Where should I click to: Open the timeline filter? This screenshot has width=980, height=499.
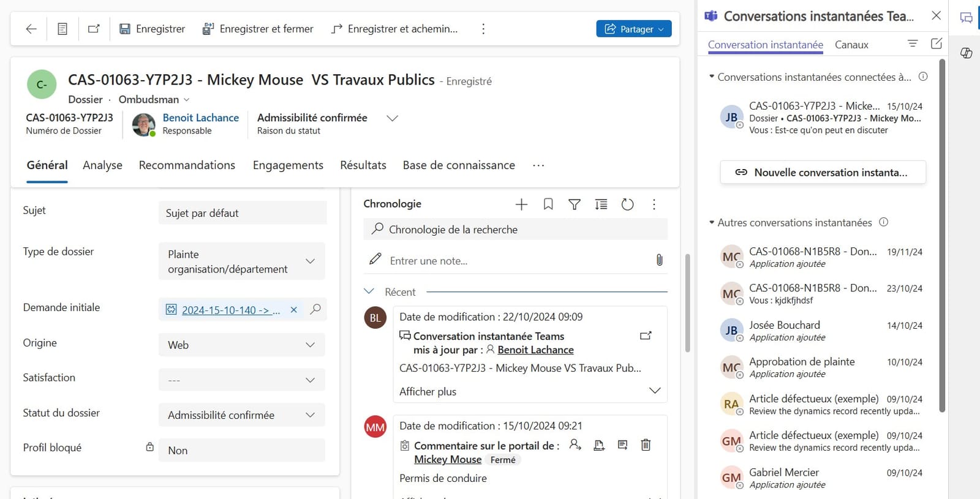(575, 204)
